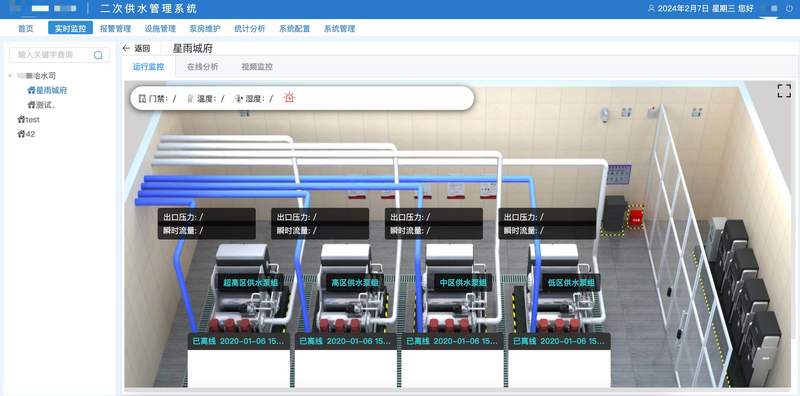Click the 门禁 door access icon

click(x=142, y=98)
